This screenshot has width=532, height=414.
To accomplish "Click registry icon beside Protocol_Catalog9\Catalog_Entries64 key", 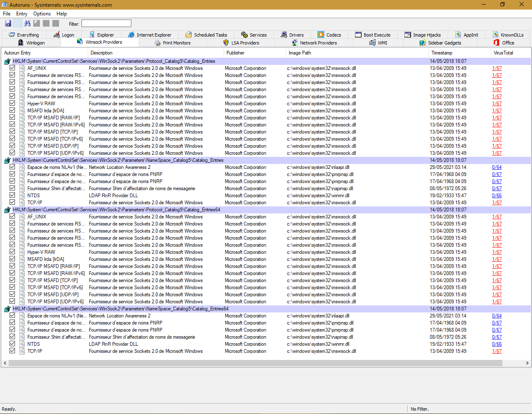I will (x=7, y=210).
